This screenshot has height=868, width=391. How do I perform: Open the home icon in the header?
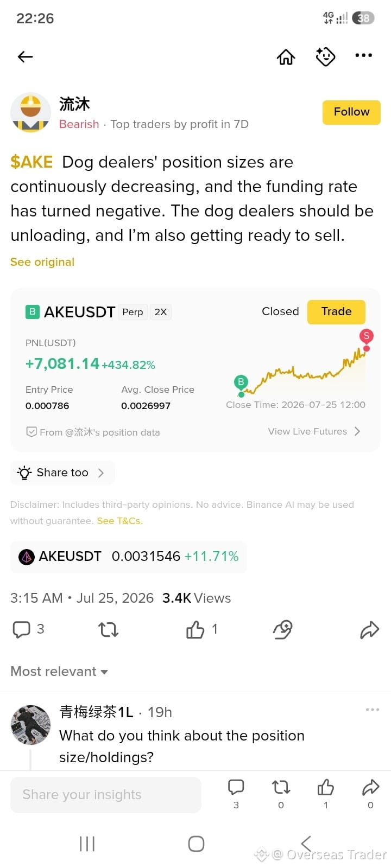[x=286, y=56]
